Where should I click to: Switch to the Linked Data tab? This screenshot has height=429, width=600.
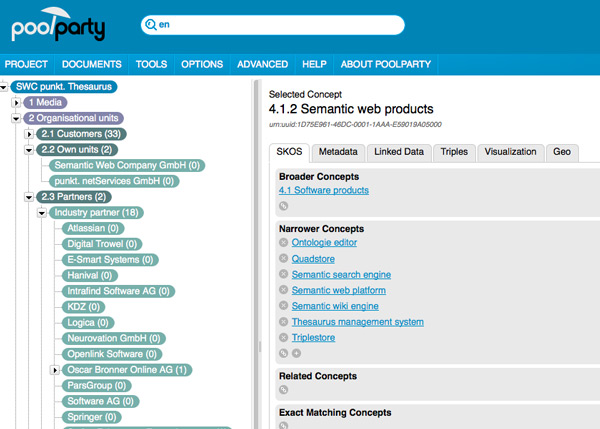[x=399, y=152]
